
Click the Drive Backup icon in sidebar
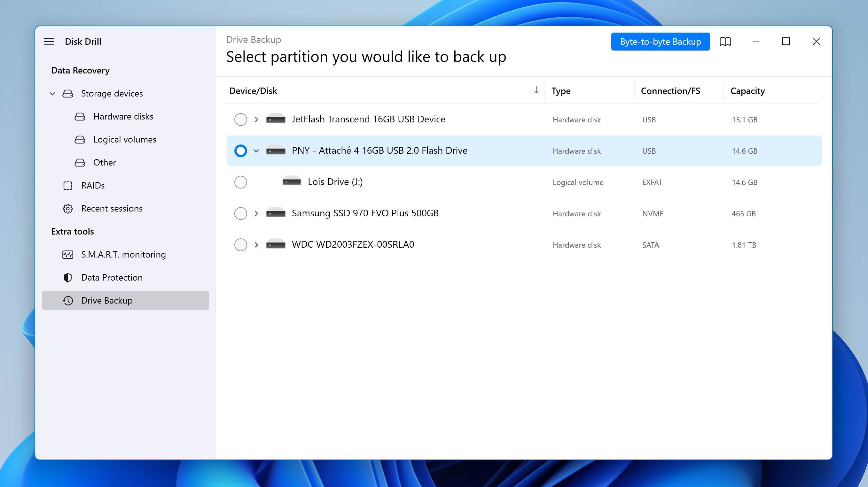point(69,300)
